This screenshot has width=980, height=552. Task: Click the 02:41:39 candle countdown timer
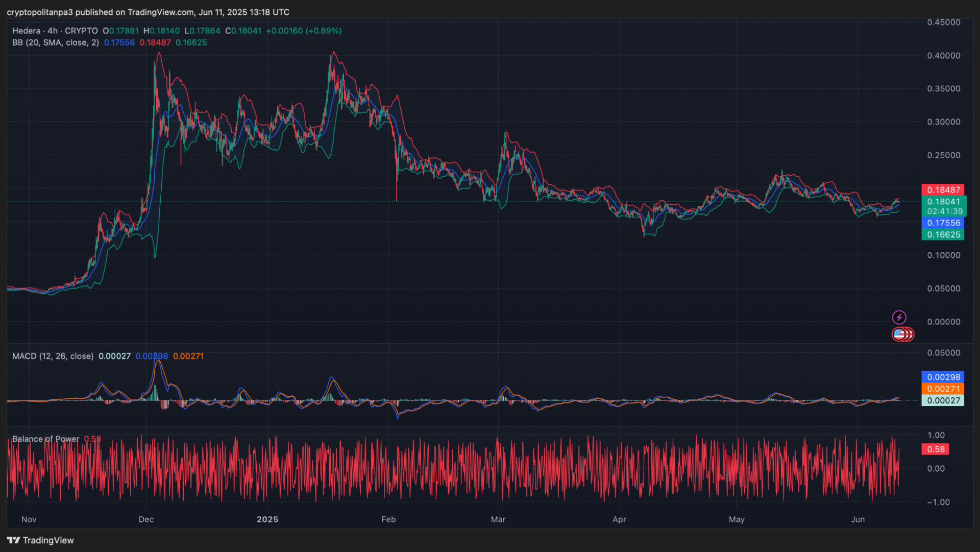pyautogui.click(x=945, y=211)
